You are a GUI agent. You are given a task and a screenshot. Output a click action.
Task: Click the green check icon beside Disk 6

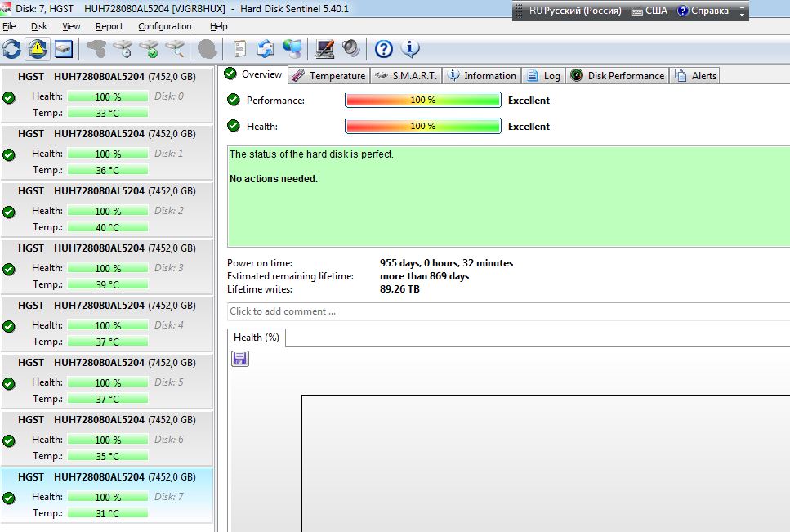coord(8,440)
